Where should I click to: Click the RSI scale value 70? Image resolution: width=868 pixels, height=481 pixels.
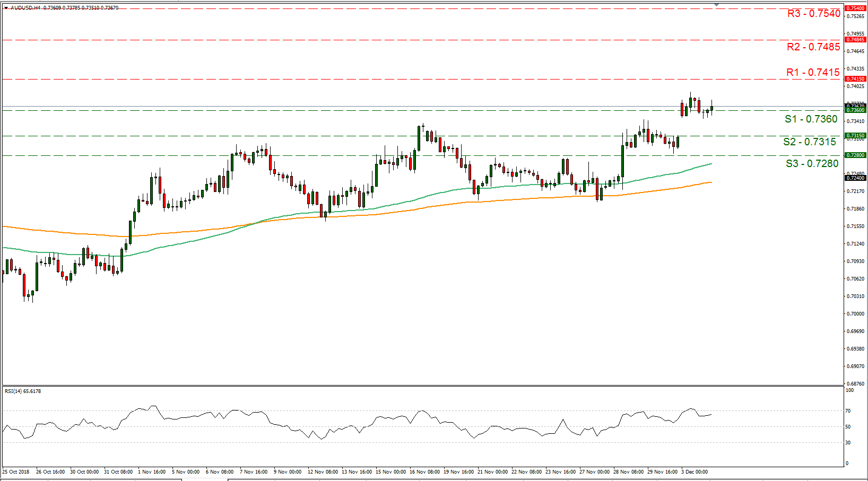pos(848,411)
